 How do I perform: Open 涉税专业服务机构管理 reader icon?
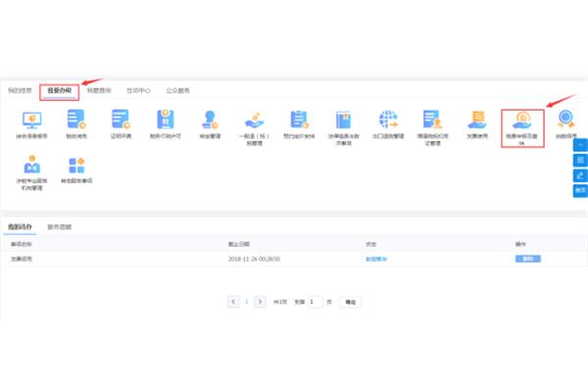pos(32,165)
